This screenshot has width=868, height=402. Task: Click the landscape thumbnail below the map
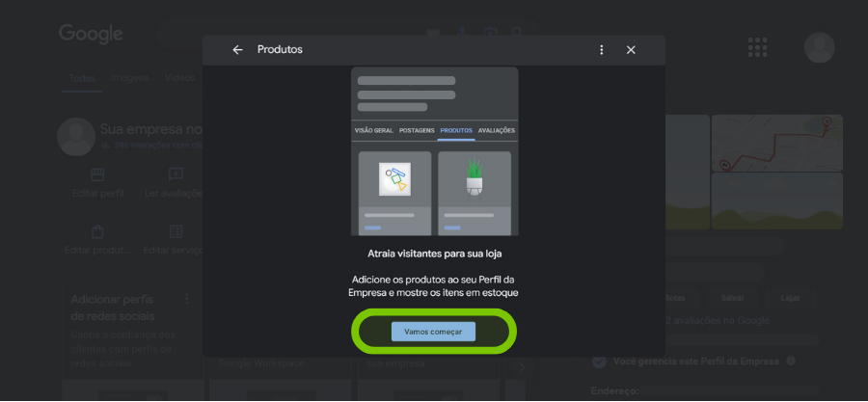[776, 201]
